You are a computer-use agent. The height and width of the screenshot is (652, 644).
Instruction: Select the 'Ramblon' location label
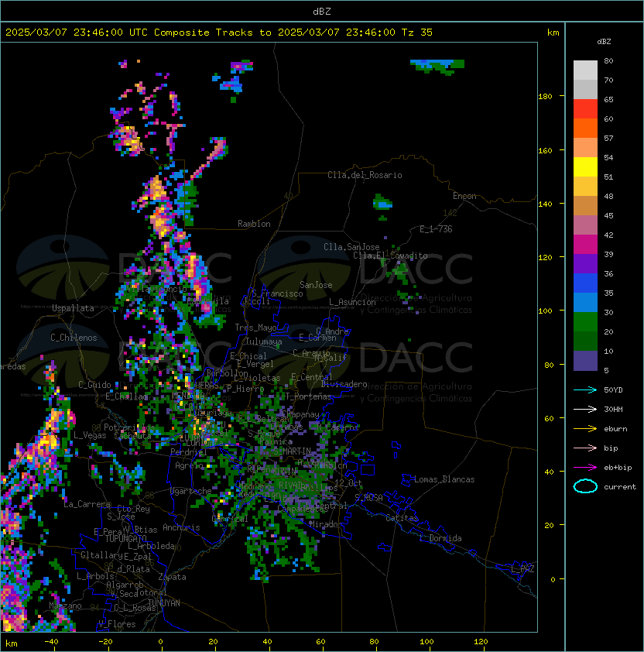coord(254,224)
